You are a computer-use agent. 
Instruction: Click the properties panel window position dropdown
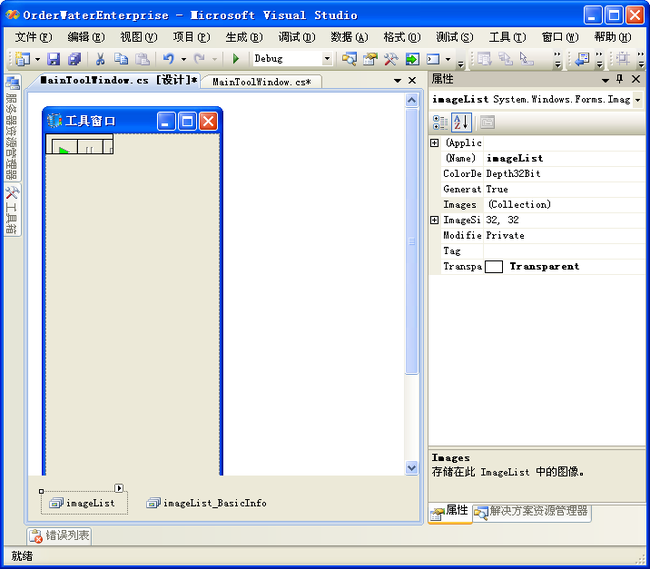605,80
